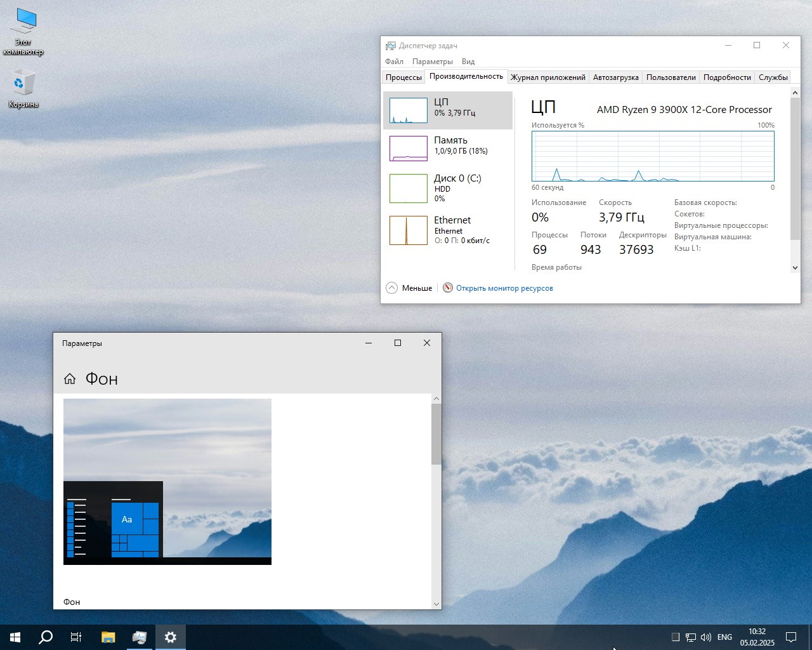Screen dimensions: 812x650
Task: Open the Параметры menu in Task Manager
Action: click(433, 62)
